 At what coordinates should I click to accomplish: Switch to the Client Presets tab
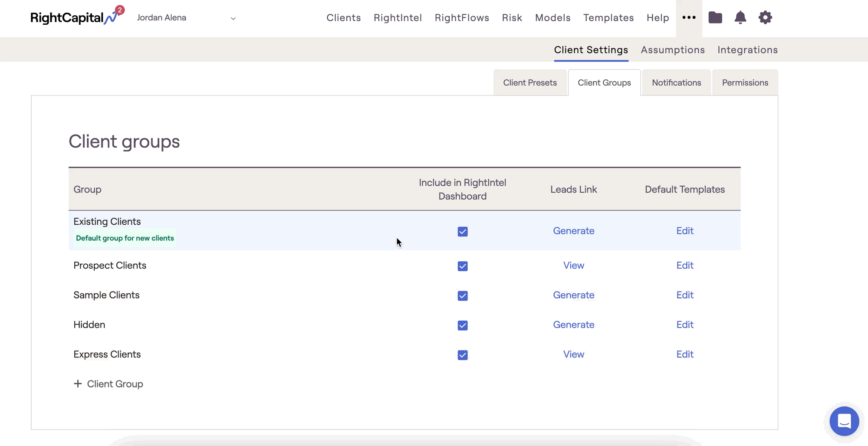(529, 82)
